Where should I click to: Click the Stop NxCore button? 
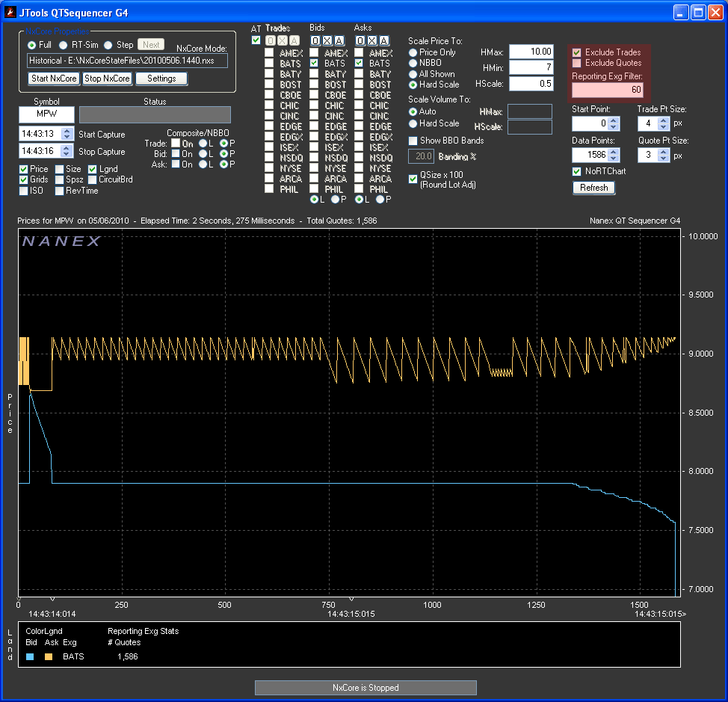(107, 78)
